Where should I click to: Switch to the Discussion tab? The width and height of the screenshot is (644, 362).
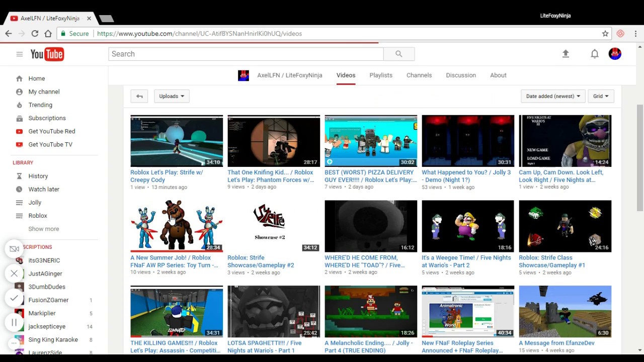(461, 75)
